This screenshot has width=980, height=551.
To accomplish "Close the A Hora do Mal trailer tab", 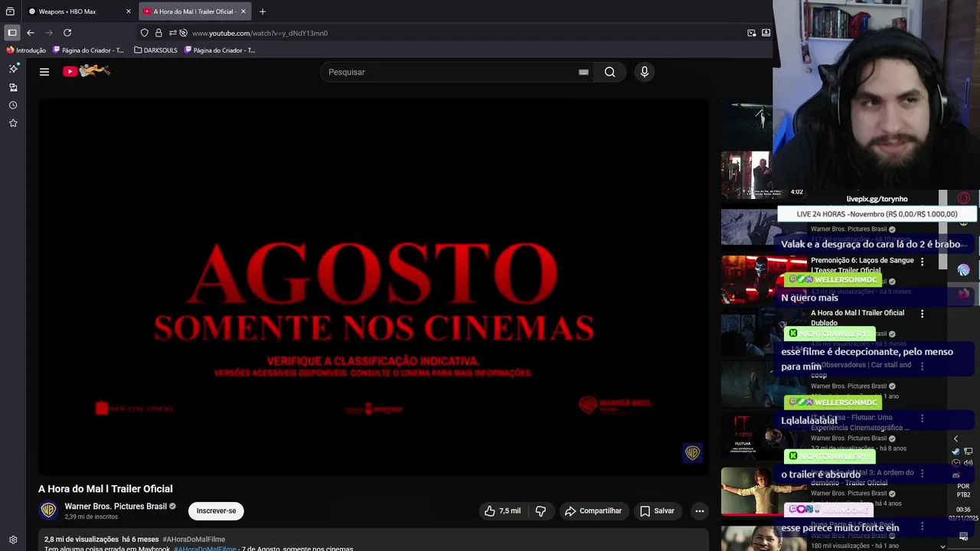I will pyautogui.click(x=243, y=11).
